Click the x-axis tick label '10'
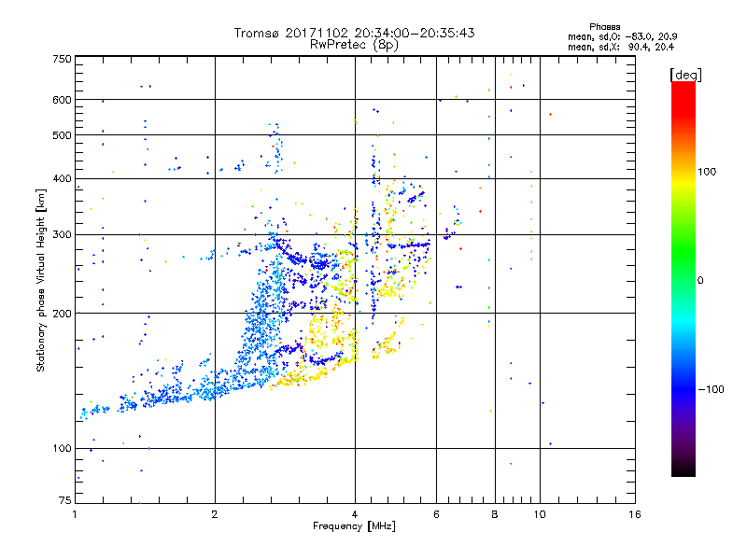Viewport: 747px width, 560px height. tap(540, 514)
